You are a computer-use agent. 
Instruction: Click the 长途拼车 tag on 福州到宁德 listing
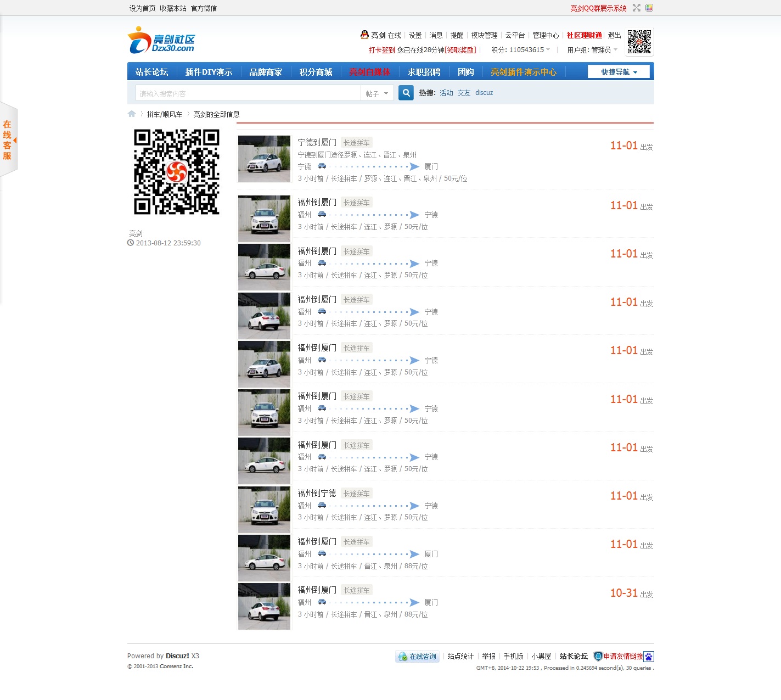357,494
